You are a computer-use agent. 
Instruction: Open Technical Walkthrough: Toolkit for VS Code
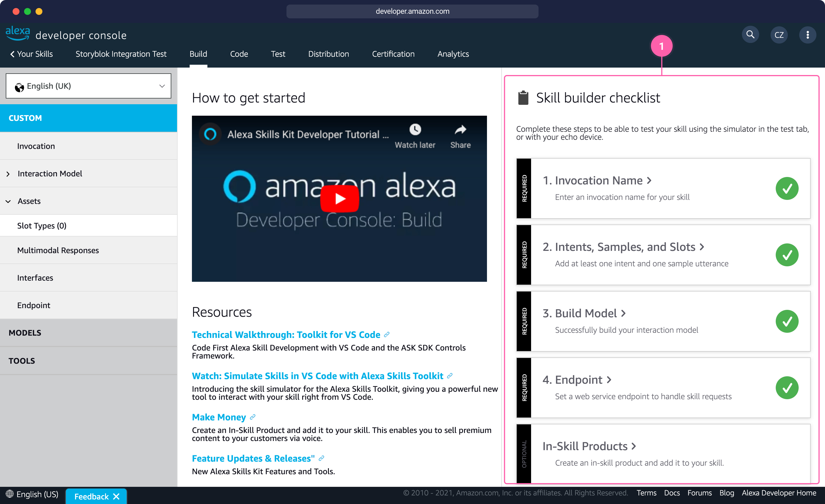point(286,335)
